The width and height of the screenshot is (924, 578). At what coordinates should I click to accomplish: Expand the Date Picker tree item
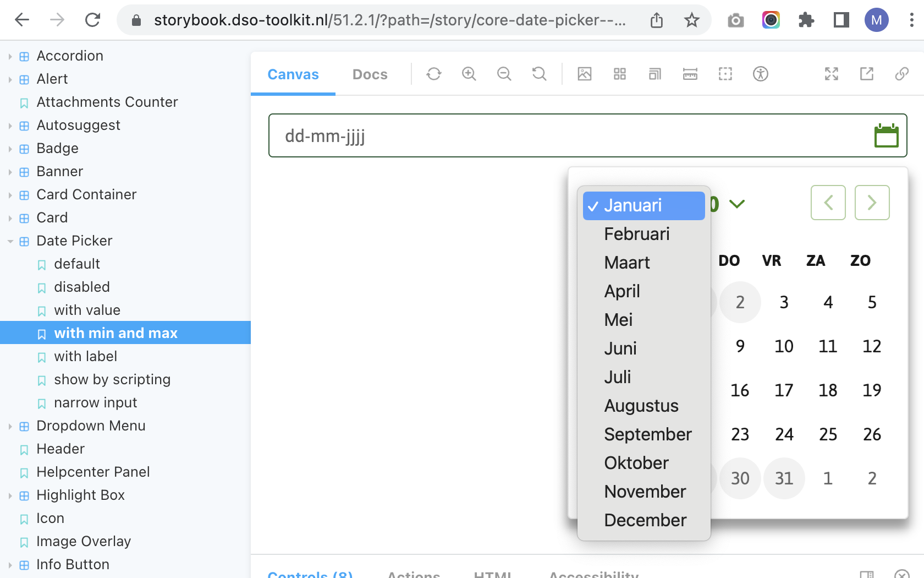click(10, 241)
